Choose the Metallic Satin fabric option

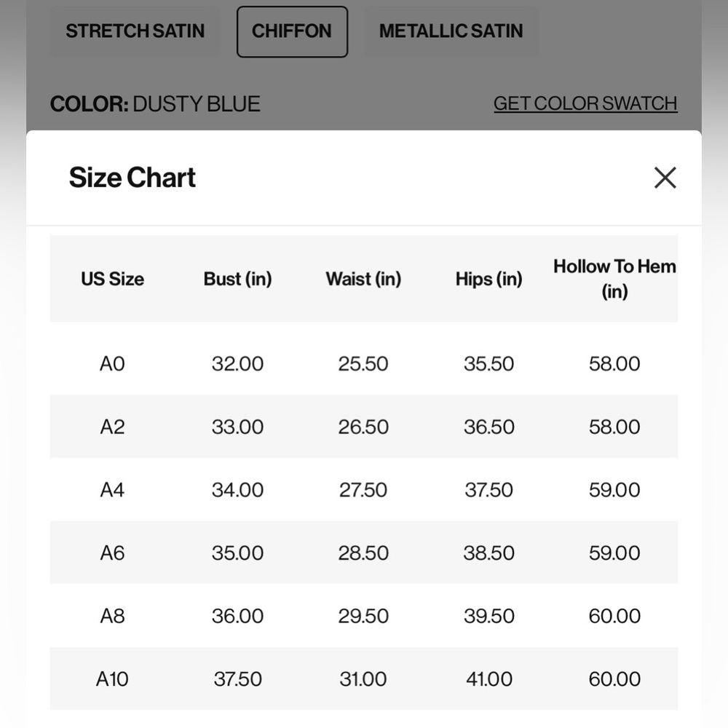click(451, 31)
